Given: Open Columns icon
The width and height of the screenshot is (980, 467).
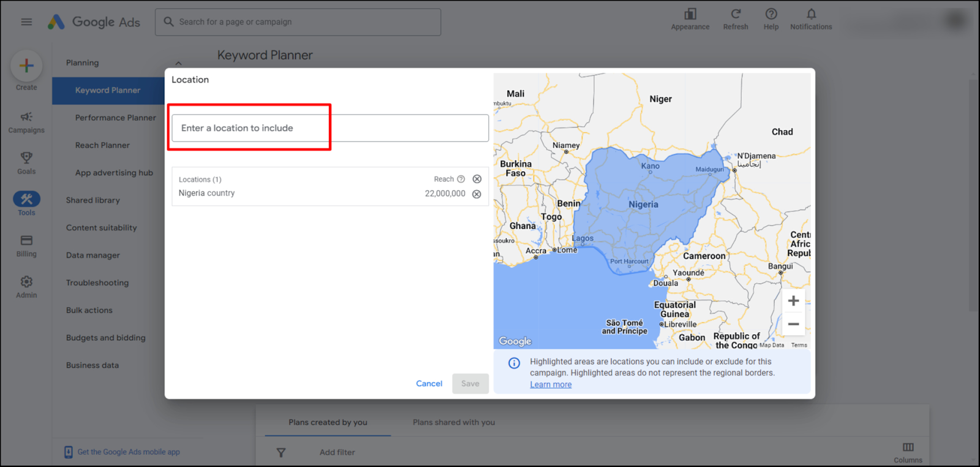Looking at the screenshot, I should tap(908, 447).
